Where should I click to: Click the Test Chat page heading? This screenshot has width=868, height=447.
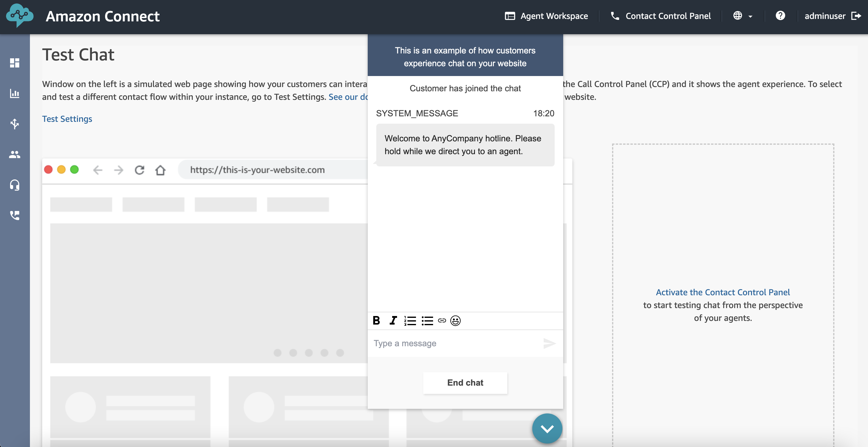coord(78,55)
